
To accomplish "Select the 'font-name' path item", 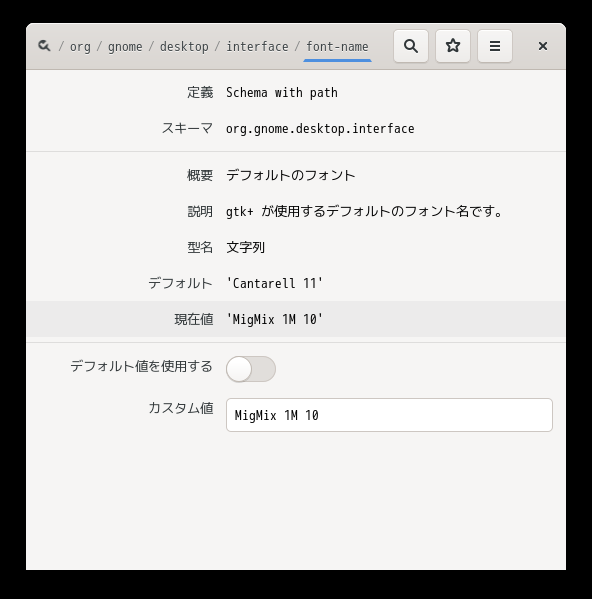I will [337, 47].
